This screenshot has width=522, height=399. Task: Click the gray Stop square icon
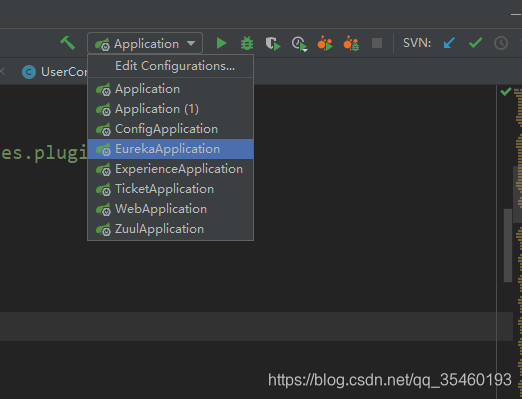(x=377, y=43)
